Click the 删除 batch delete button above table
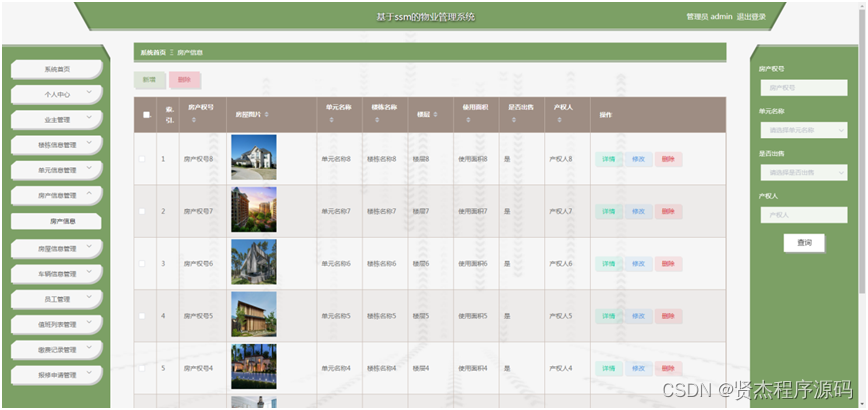The image size is (868, 410). pos(184,80)
